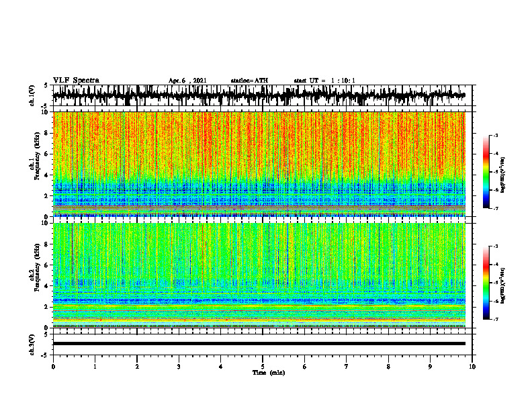Viewport: 532px width, 411px height.
Task: Click the "4" kHz tick of ch.1 spectrogram
Action: pos(47,175)
